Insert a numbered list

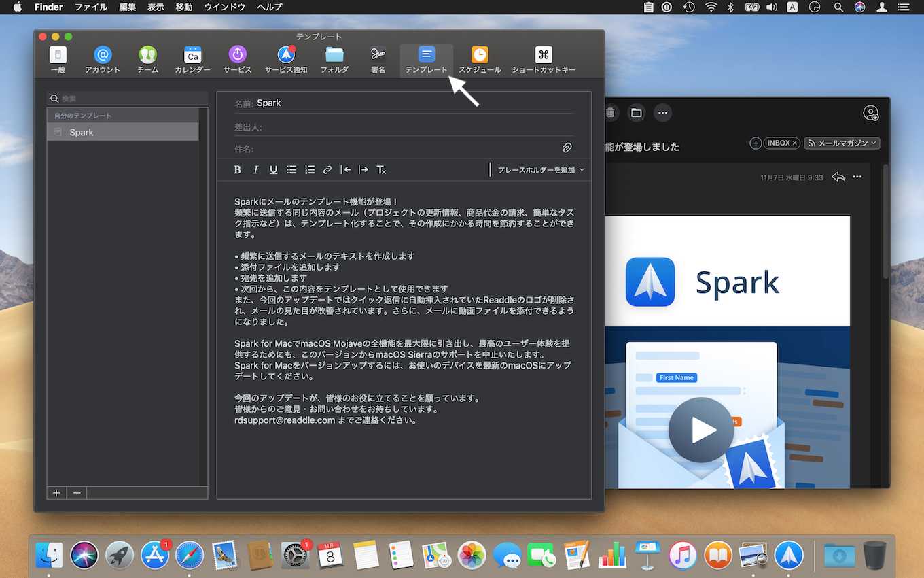tap(310, 170)
